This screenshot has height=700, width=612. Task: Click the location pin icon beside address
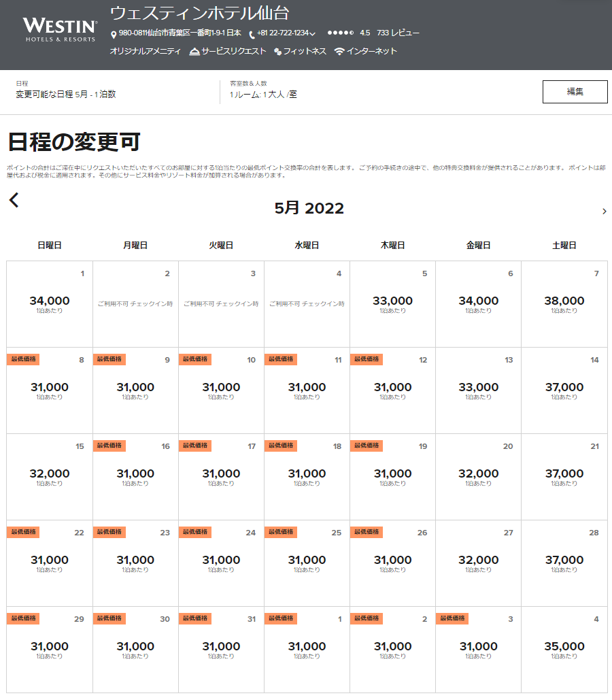point(114,34)
